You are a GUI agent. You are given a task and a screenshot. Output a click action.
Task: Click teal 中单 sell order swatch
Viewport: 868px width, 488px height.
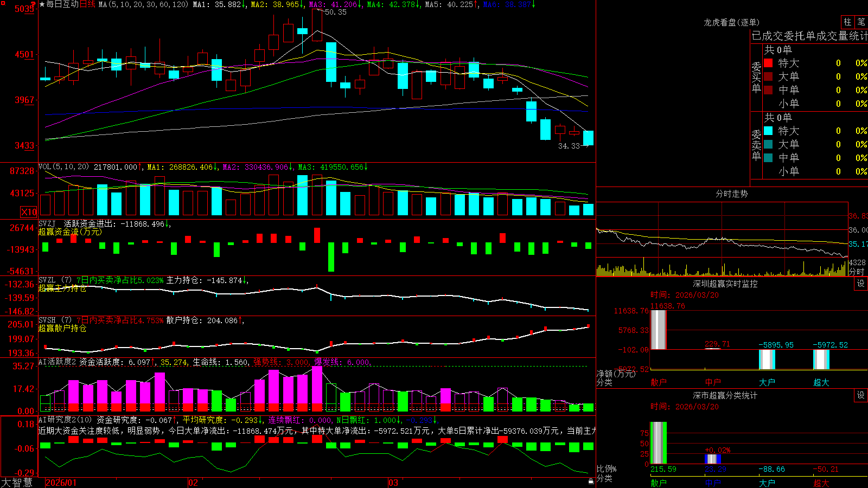pos(768,158)
